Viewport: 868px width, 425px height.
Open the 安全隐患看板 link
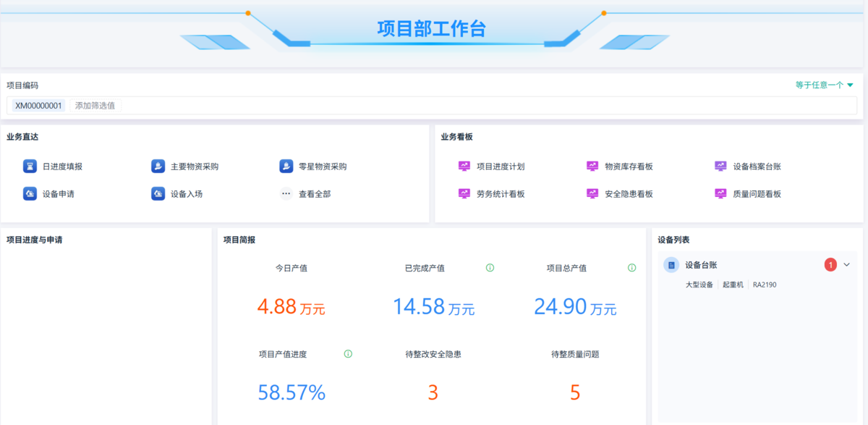629,194
